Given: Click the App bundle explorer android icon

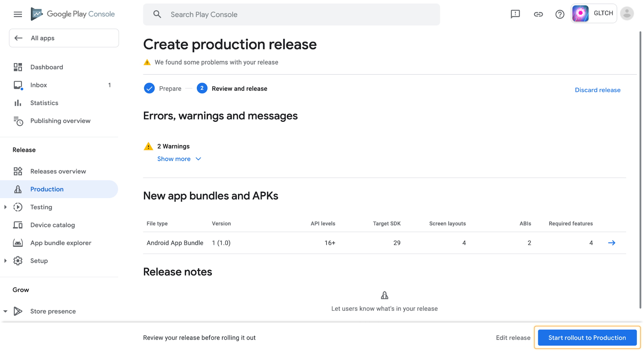Looking at the screenshot, I should [x=18, y=243].
